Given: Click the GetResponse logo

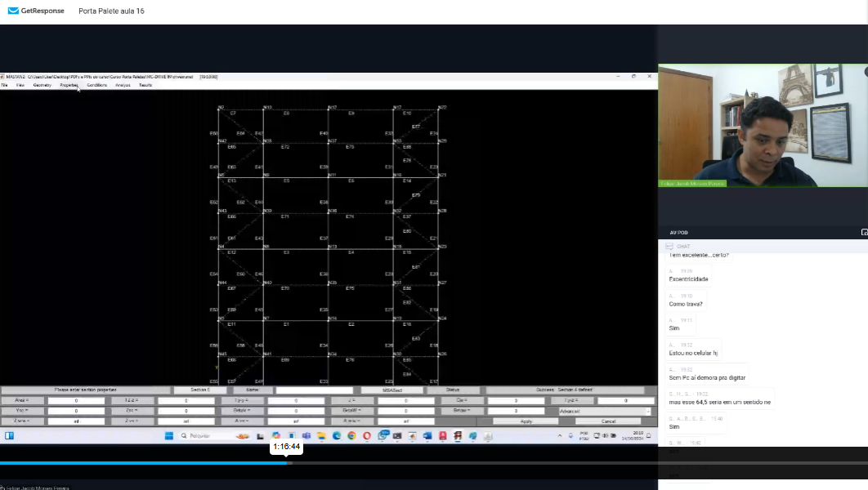Looking at the screenshot, I should 38,11.
